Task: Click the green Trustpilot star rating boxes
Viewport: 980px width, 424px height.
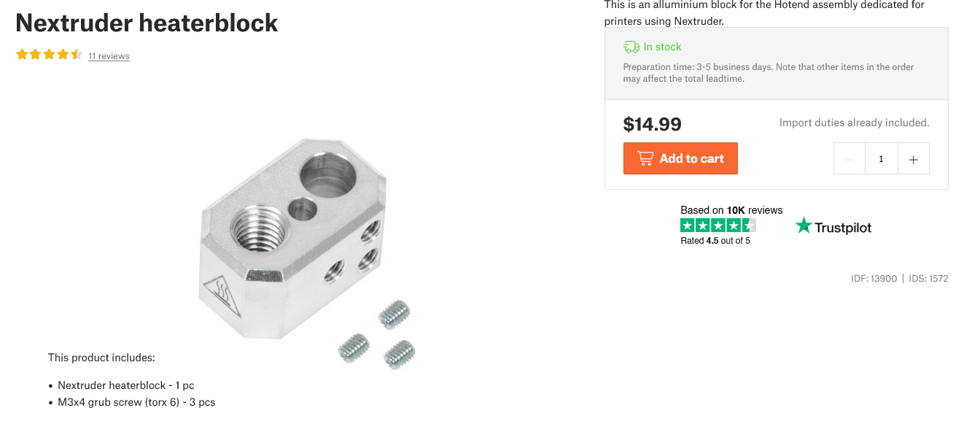Action: tap(718, 226)
